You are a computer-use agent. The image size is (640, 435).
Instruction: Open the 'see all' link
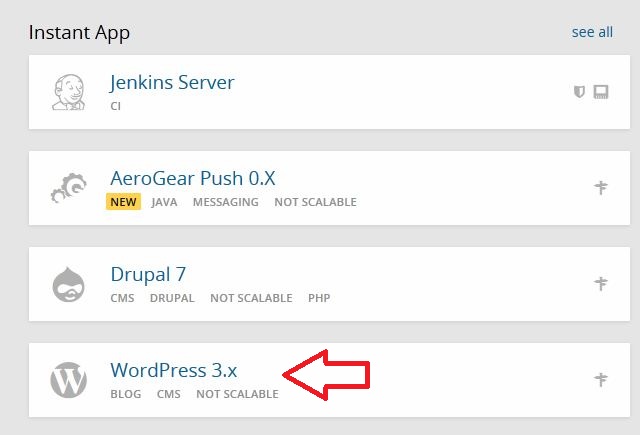point(592,32)
